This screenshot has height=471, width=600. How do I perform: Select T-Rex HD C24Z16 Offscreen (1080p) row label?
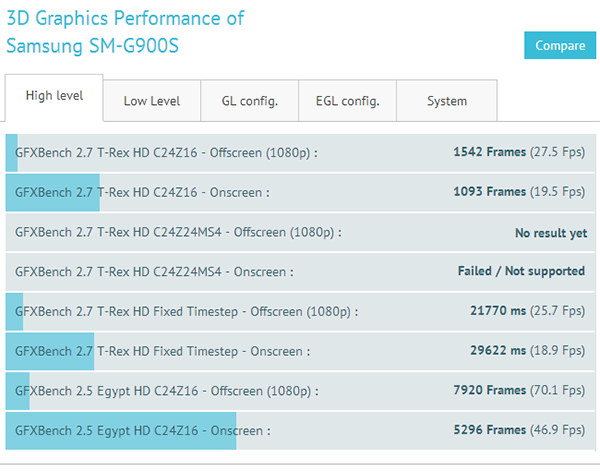click(x=166, y=153)
